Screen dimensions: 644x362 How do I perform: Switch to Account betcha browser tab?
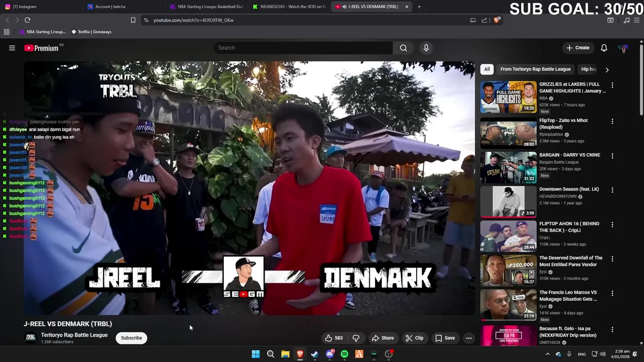(x=124, y=7)
